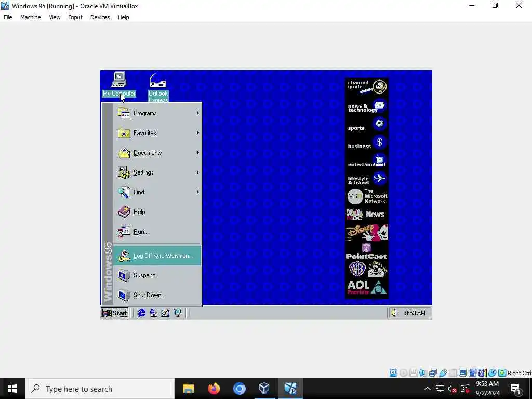Image resolution: width=532 pixels, height=399 pixels.
Task: Open VirtualBox Devices menu
Action: click(100, 17)
